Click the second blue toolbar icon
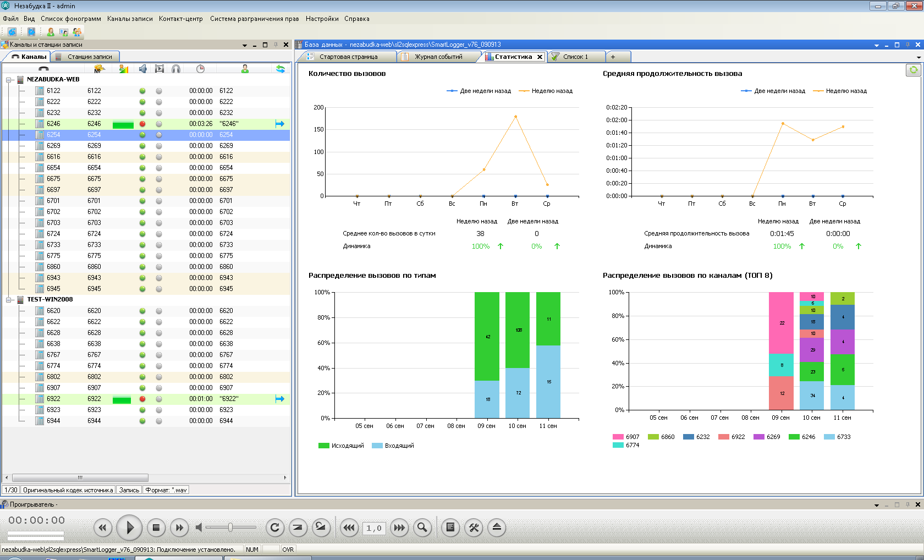 (31, 32)
